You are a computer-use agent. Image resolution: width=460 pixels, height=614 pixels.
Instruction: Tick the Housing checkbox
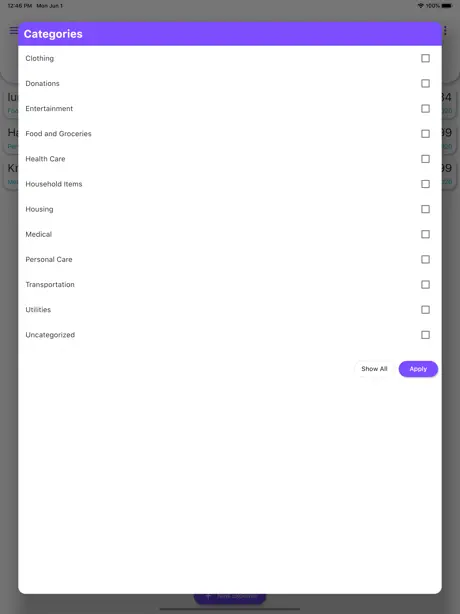[x=425, y=209]
